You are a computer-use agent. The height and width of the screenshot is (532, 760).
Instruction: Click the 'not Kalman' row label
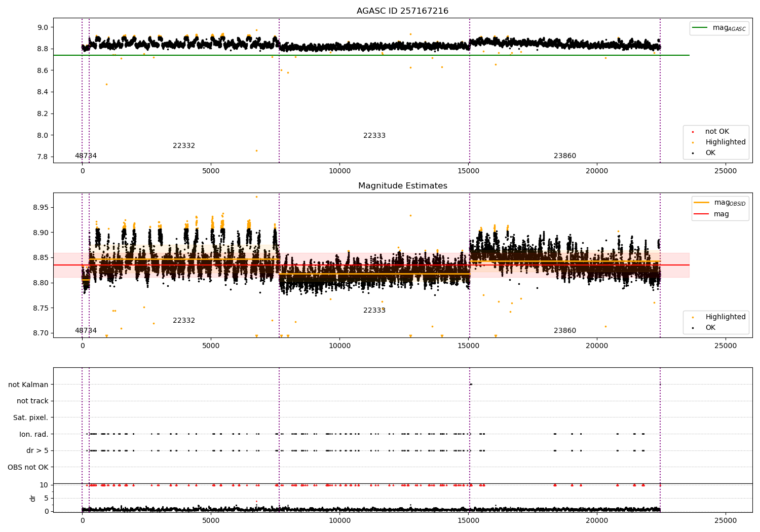tap(28, 385)
